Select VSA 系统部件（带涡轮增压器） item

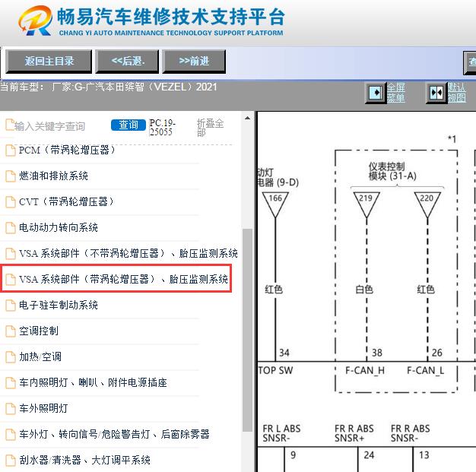point(123,279)
